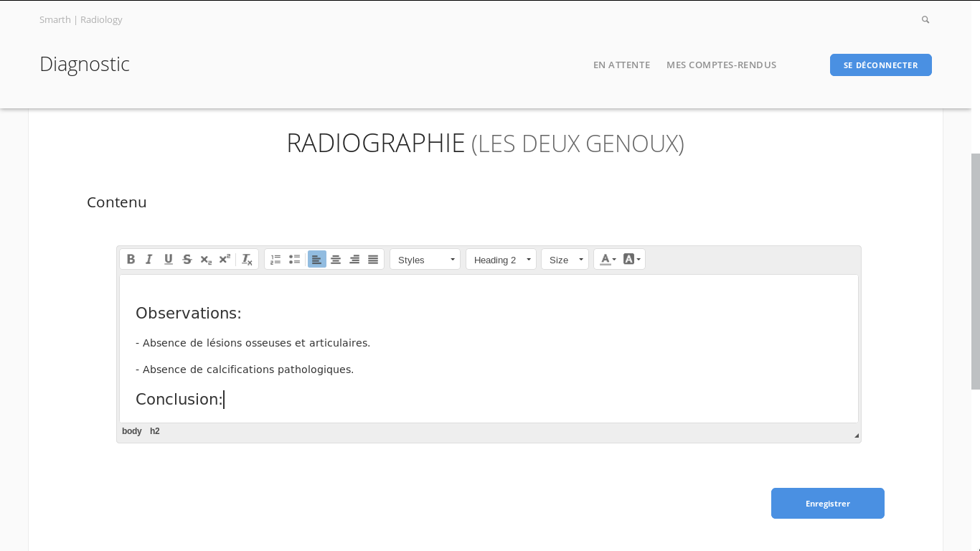
Task: Toggle center text alignment
Action: (x=336, y=259)
